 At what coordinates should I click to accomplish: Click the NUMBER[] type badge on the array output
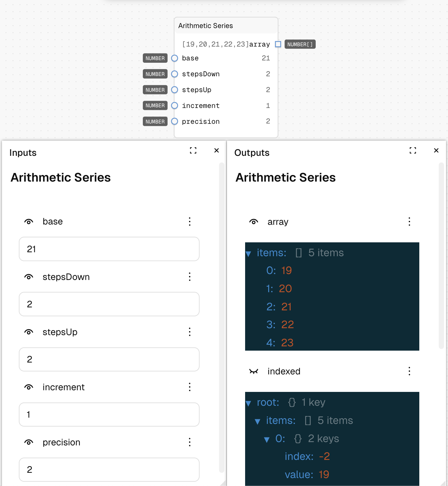point(300,44)
